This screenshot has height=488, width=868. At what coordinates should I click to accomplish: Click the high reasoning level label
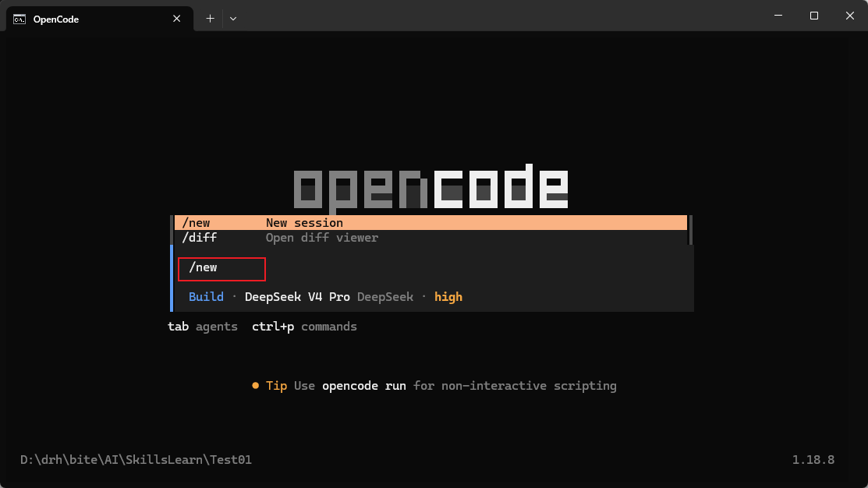[448, 297]
